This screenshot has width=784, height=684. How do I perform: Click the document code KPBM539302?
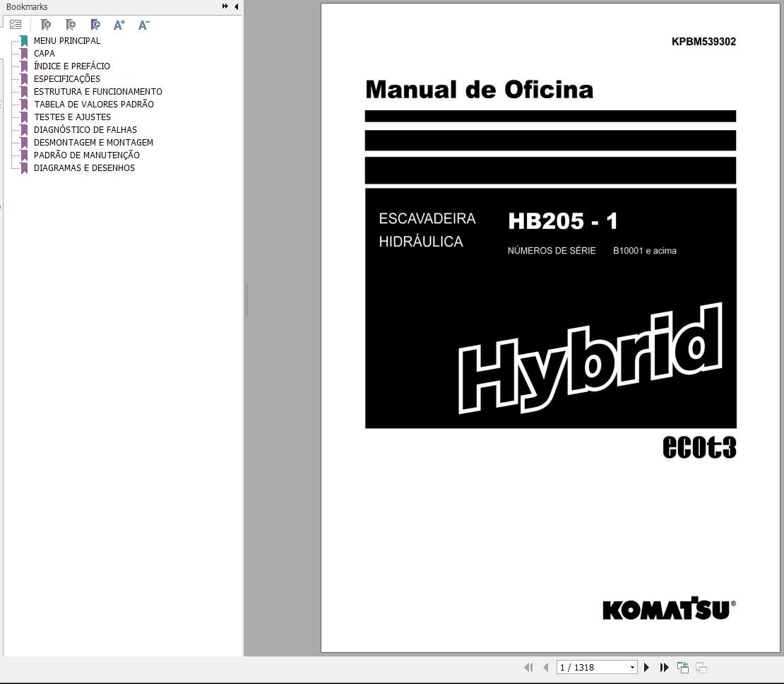click(x=703, y=42)
